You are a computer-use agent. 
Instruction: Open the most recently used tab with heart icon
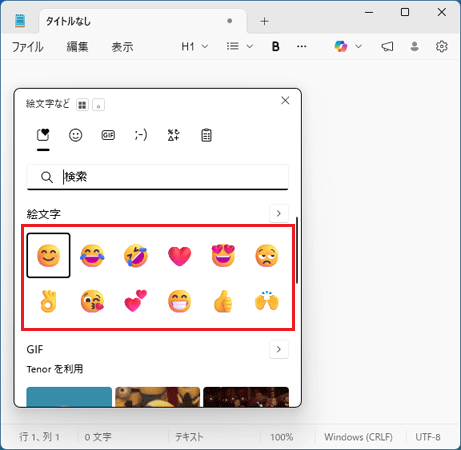point(43,135)
